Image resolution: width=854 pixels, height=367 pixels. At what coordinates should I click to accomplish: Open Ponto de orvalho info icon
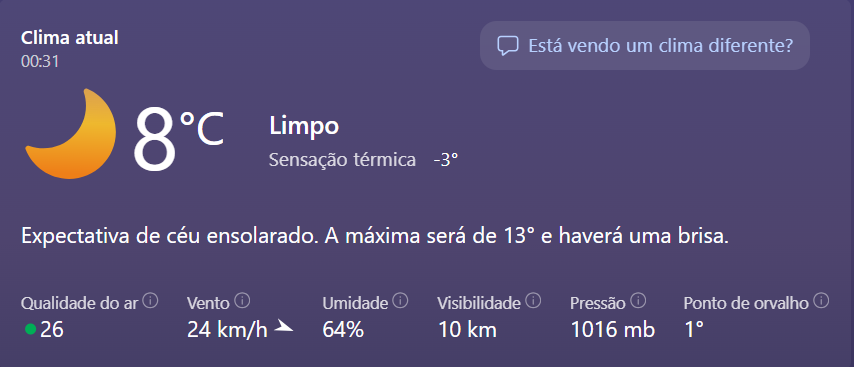coord(821,301)
